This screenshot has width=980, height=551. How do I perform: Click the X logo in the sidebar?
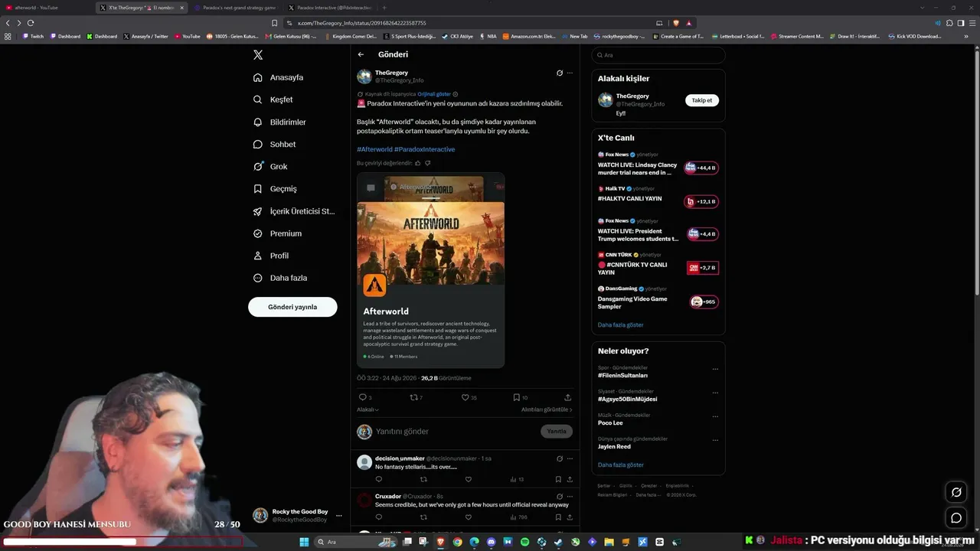tap(258, 55)
